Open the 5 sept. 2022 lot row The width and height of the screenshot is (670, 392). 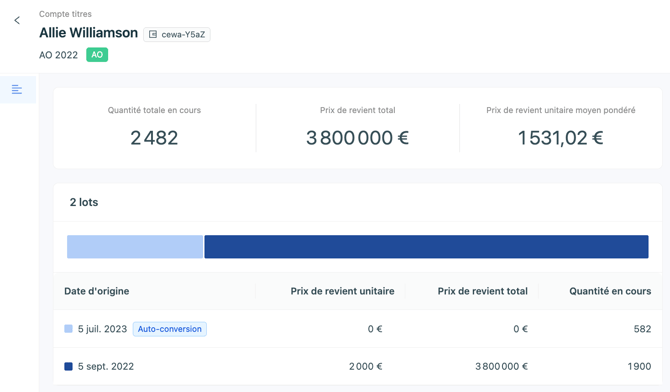[358, 366]
